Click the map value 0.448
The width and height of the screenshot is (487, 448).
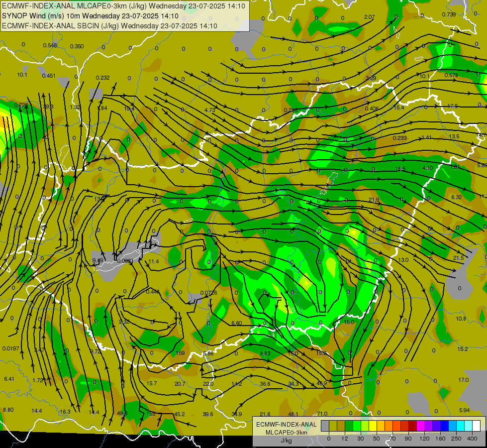(153, 292)
